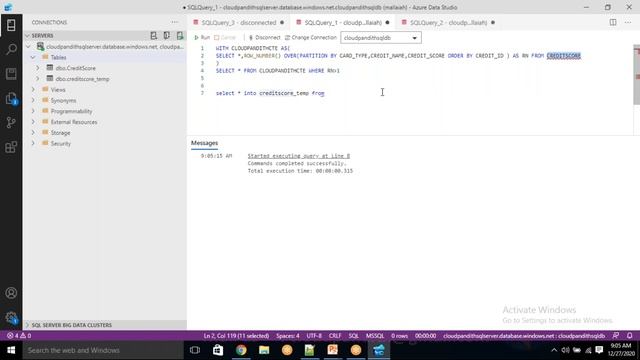The height and width of the screenshot is (360, 640).
Task: Click UTF-8 encoding status entry
Action: pyautogui.click(x=314, y=336)
